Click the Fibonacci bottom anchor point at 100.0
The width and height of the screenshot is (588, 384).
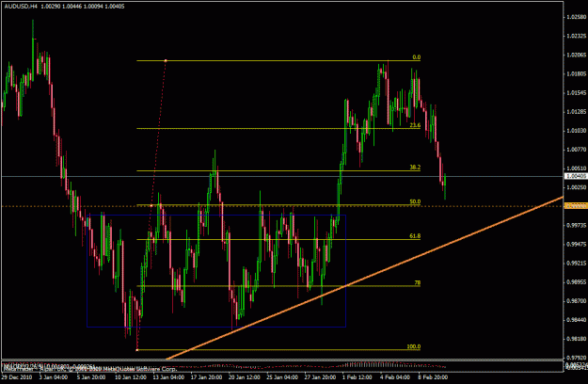136,350
